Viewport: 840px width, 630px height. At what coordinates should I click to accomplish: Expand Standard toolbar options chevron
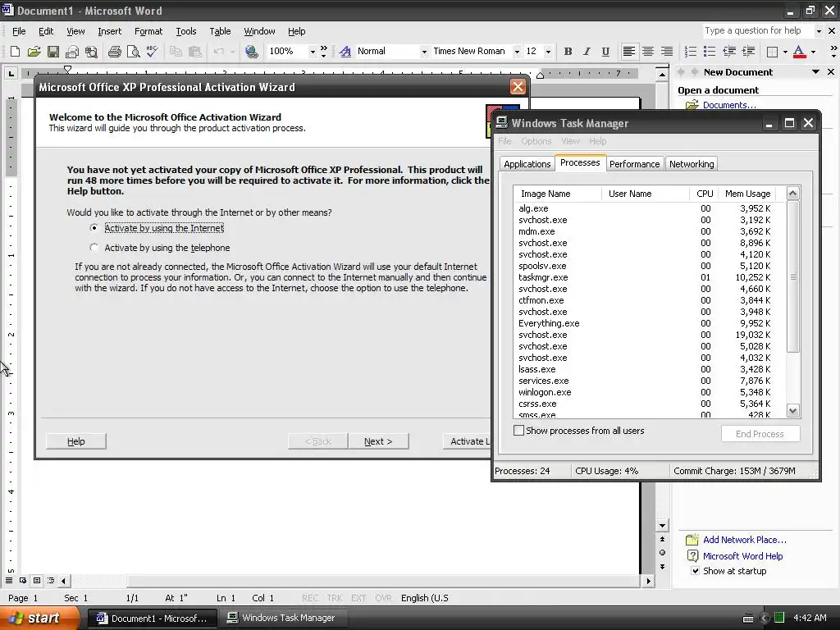click(323, 52)
